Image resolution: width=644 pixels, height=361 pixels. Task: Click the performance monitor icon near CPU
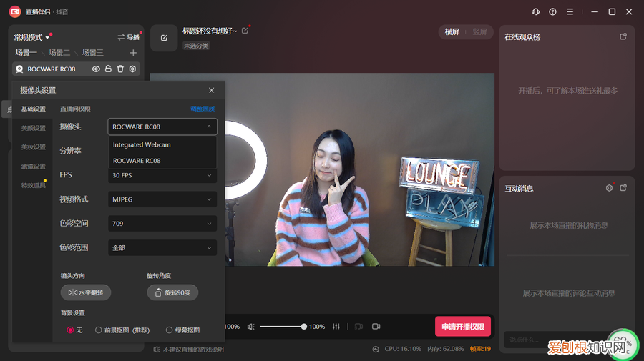(x=376, y=349)
